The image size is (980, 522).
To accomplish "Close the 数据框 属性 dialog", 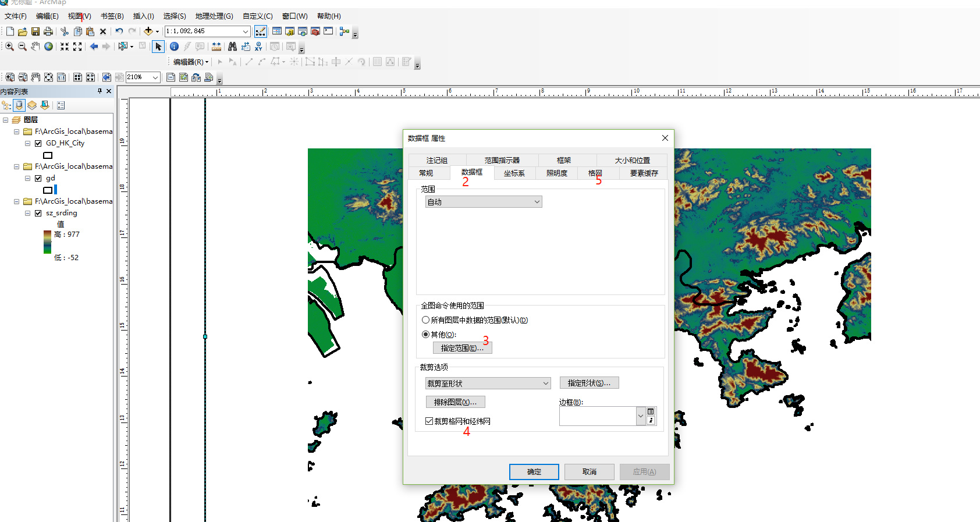I will tap(665, 138).
